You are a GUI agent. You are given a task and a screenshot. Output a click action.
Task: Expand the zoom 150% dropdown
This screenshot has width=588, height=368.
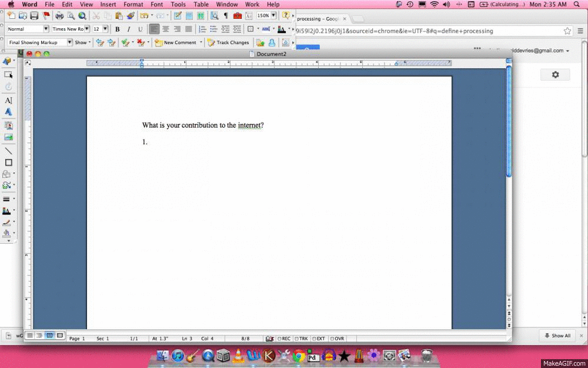point(273,16)
